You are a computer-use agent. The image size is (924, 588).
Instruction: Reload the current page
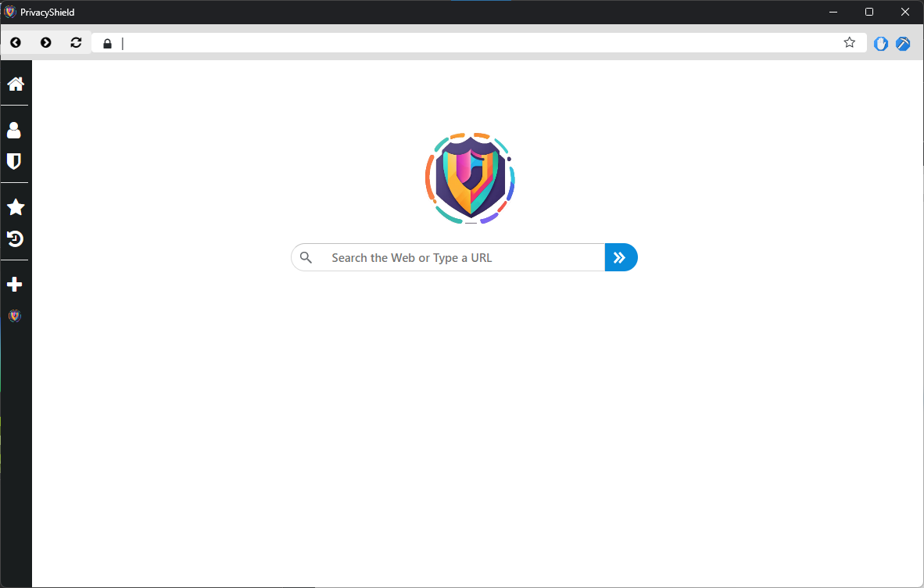click(76, 42)
